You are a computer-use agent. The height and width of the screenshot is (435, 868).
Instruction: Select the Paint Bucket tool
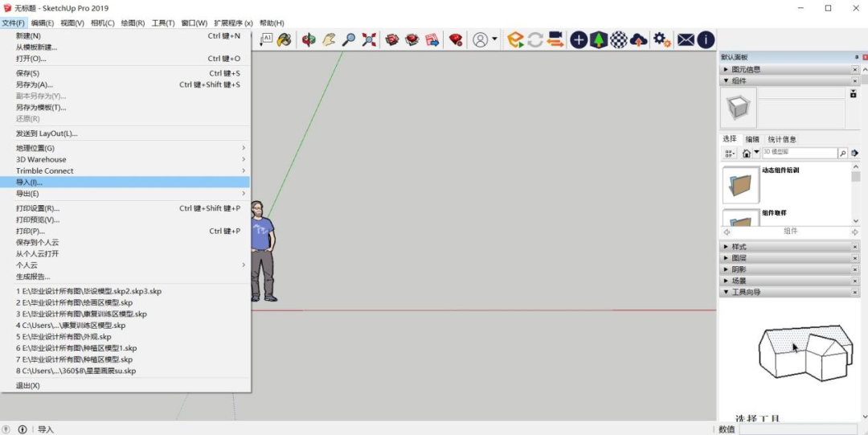(x=284, y=39)
